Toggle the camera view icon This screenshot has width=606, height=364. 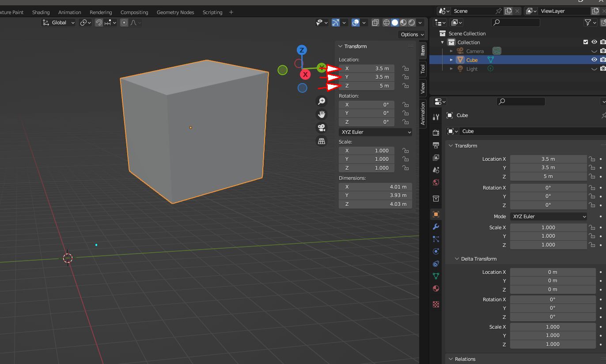(322, 128)
